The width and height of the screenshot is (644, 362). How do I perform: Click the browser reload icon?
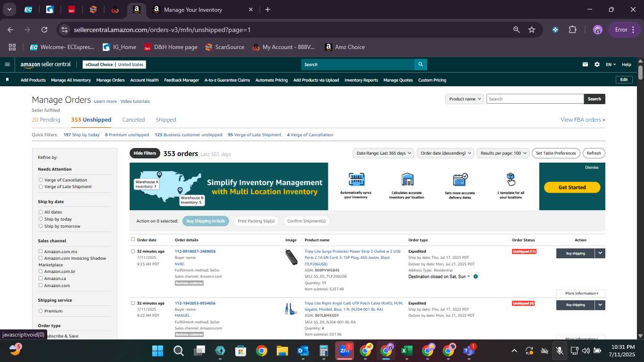tap(44, 30)
